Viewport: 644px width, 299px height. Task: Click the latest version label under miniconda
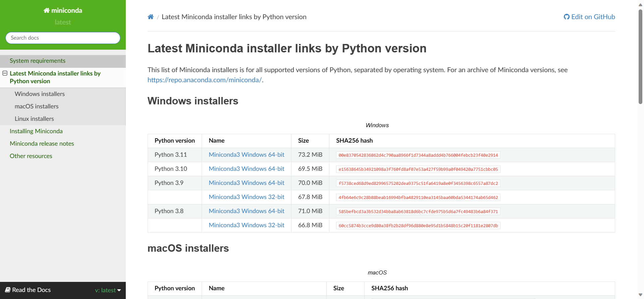click(x=63, y=22)
